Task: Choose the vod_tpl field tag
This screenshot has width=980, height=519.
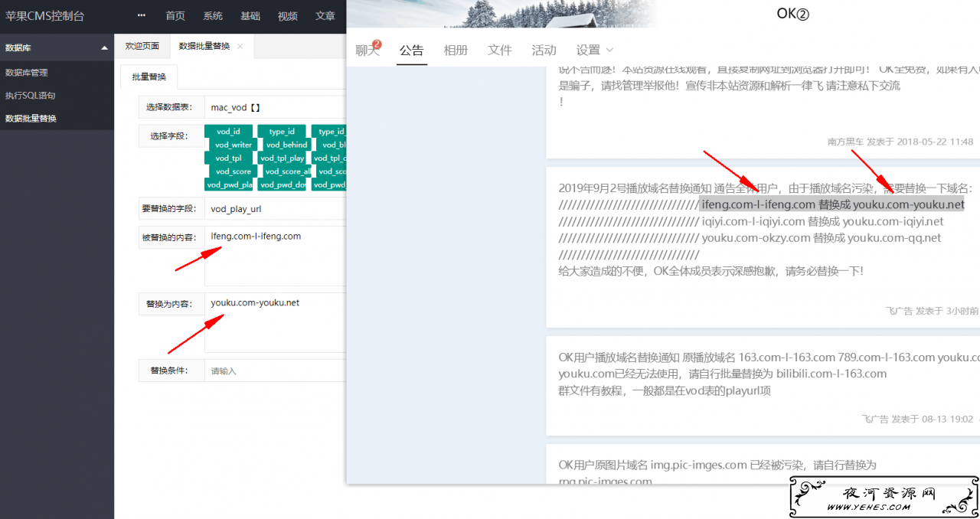Action: point(228,158)
